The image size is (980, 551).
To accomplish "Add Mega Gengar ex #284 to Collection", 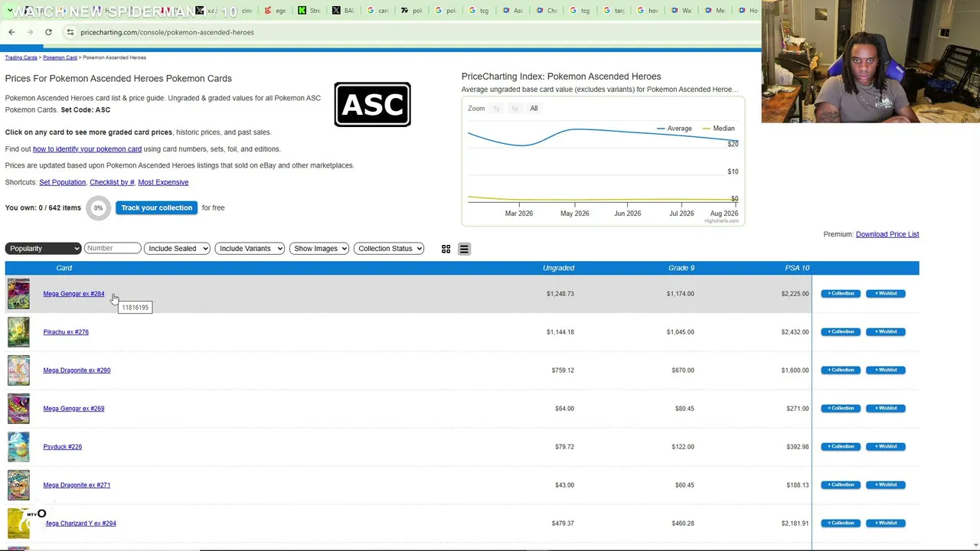I will pyautogui.click(x=841, y=293).
